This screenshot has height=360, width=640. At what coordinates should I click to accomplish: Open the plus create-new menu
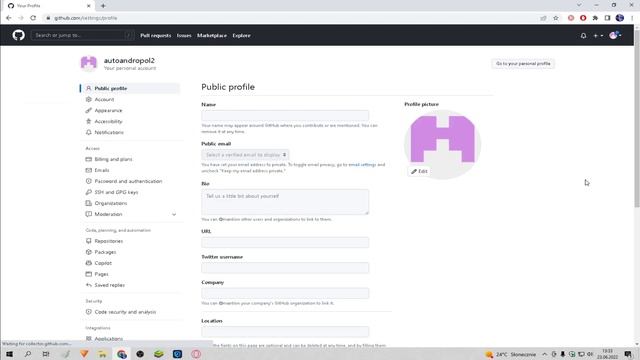(x=598, y=36)
